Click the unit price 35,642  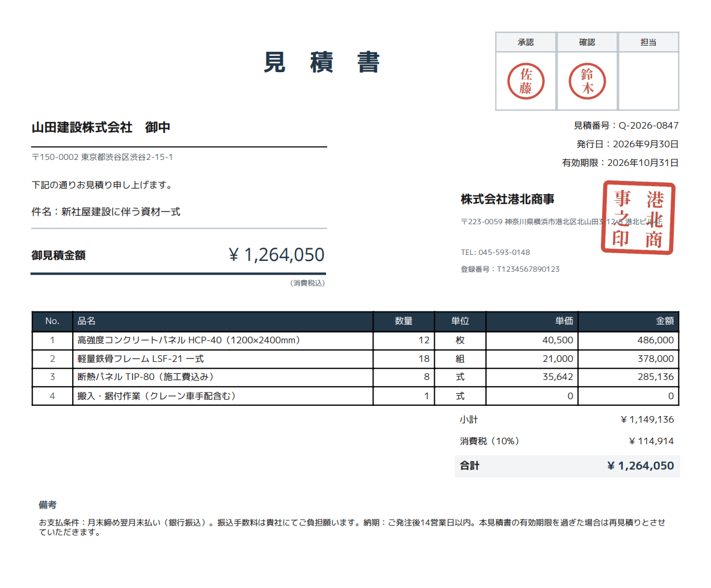(558, 377)
